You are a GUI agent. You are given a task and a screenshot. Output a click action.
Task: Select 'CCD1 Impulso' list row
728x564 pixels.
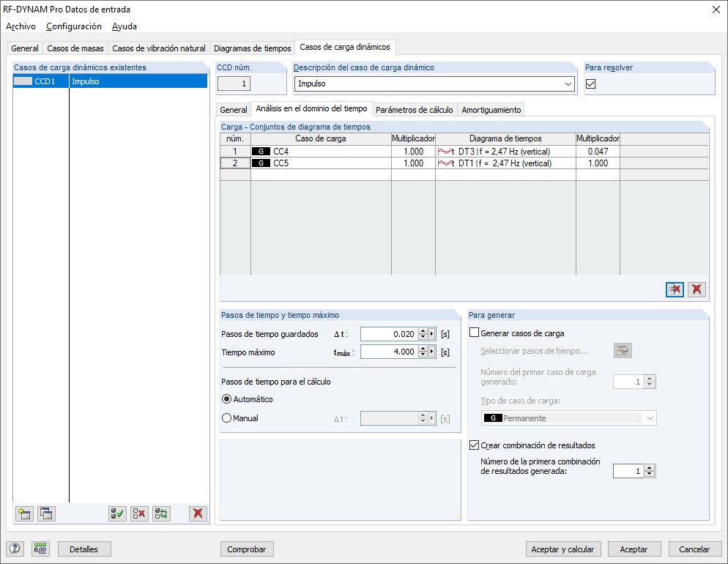click(x=110, y=81)
